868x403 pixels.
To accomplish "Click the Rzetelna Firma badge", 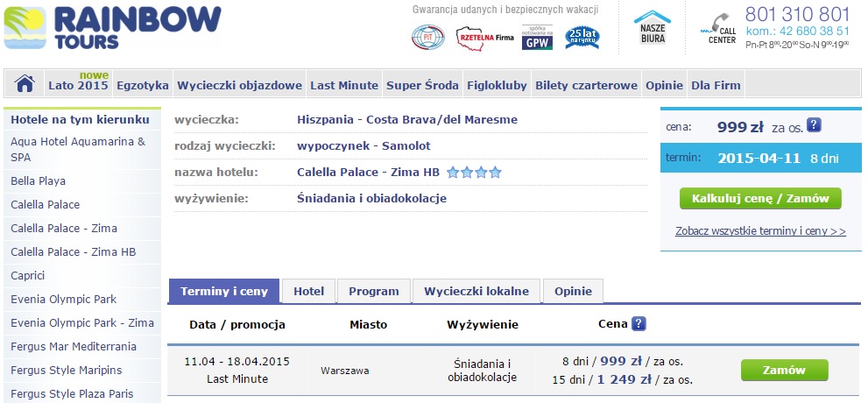I will (x=484, y=38).
